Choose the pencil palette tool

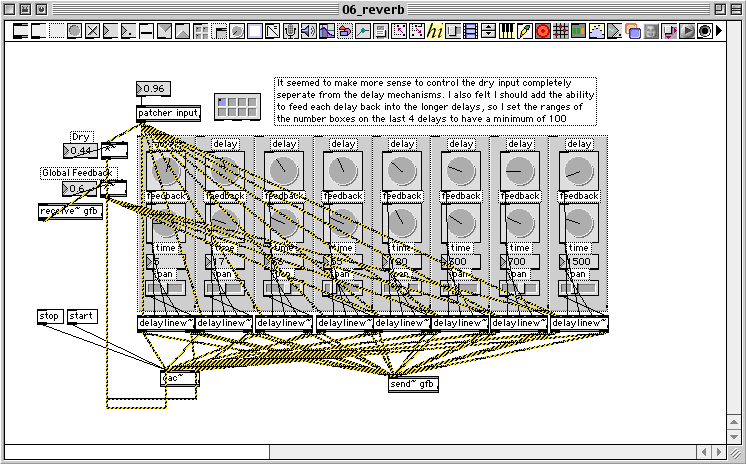[524, 31]
